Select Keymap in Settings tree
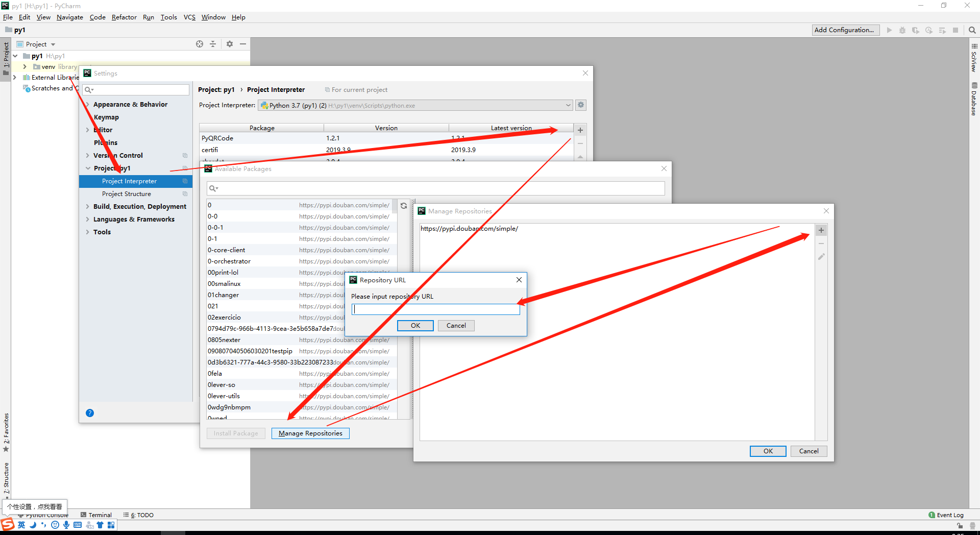Viewport: 980px width, 535px height. pyautogui.click(x=106, y=117)
